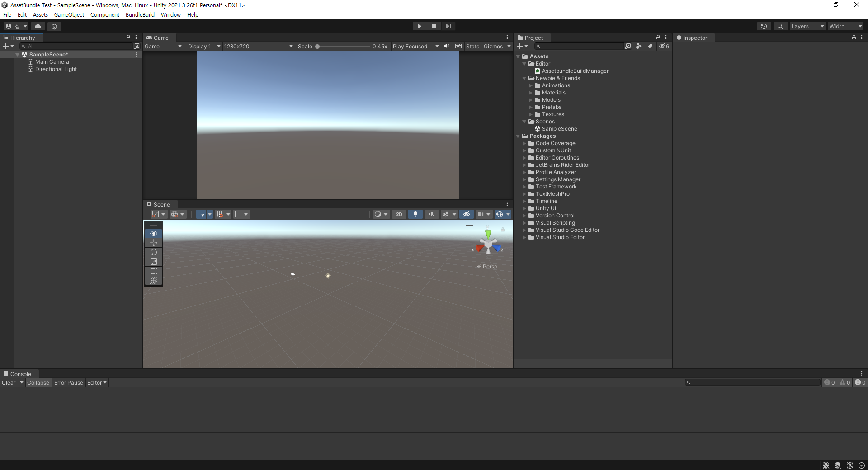This screenshot has width=868, height=470.
Task: Open the Window menu
Action: click(170, 14)
